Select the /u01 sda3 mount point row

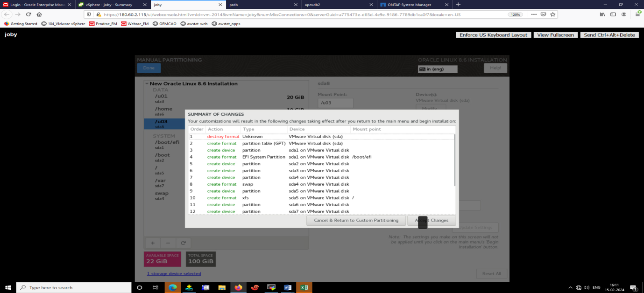(x=226, y=98)
